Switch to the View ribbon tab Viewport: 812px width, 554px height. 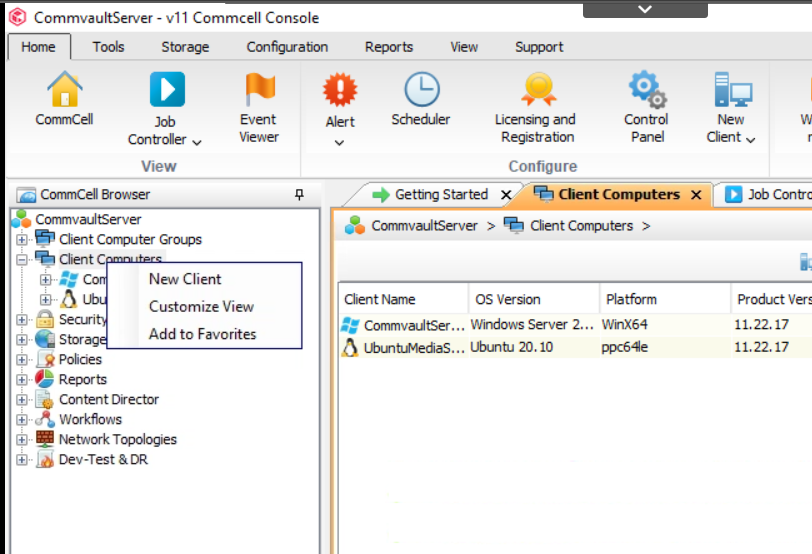[x=463, y=47]
